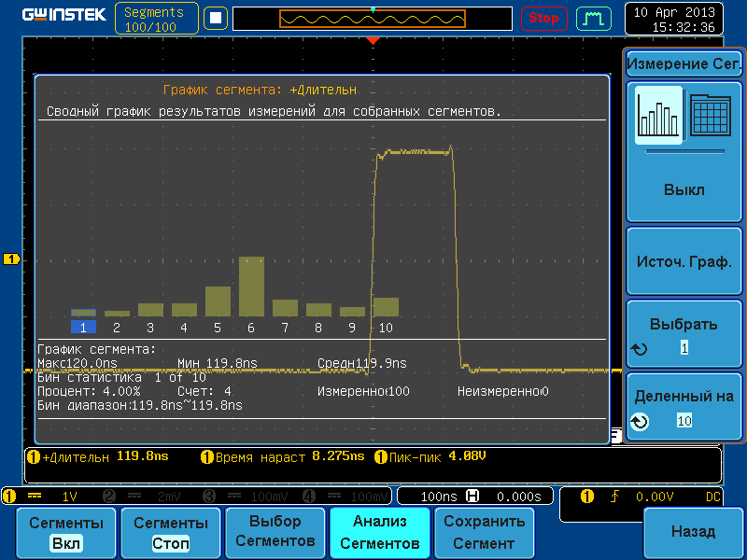
Task: Toggle Сегменты Стоп run state
Action: 170,533
